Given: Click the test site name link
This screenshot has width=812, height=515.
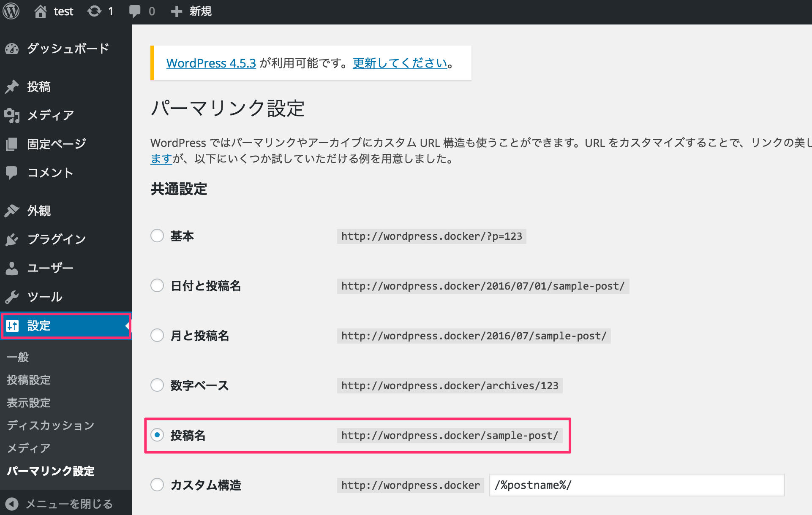Looking at the screenshot, I should [x=63, y=11].
